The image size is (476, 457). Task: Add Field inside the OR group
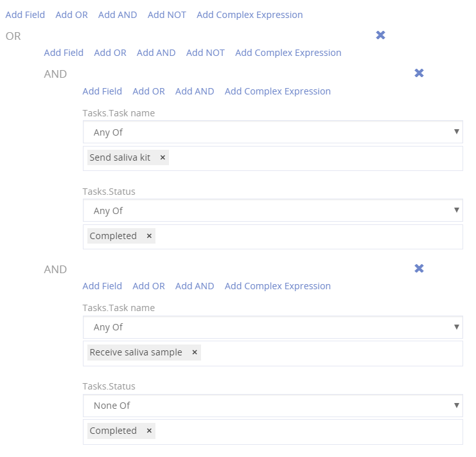[64, 53]
